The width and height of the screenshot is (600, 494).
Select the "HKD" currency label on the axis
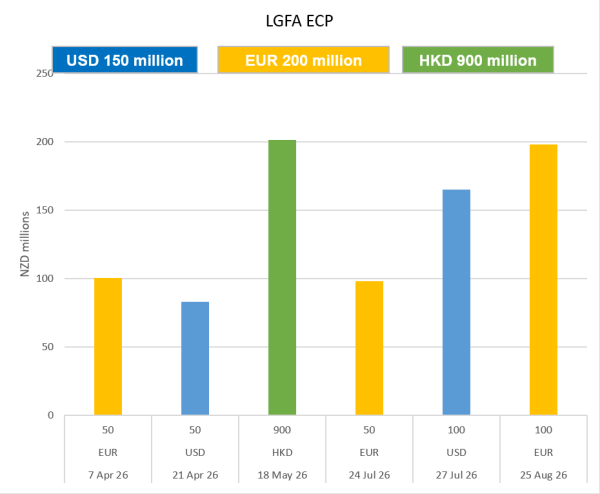click(282, 450)
